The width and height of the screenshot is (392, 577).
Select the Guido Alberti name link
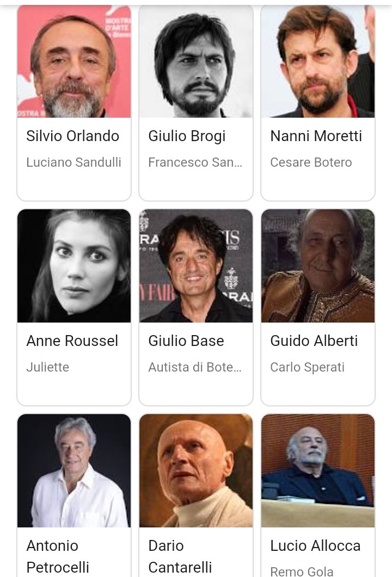tap(314, 341)
